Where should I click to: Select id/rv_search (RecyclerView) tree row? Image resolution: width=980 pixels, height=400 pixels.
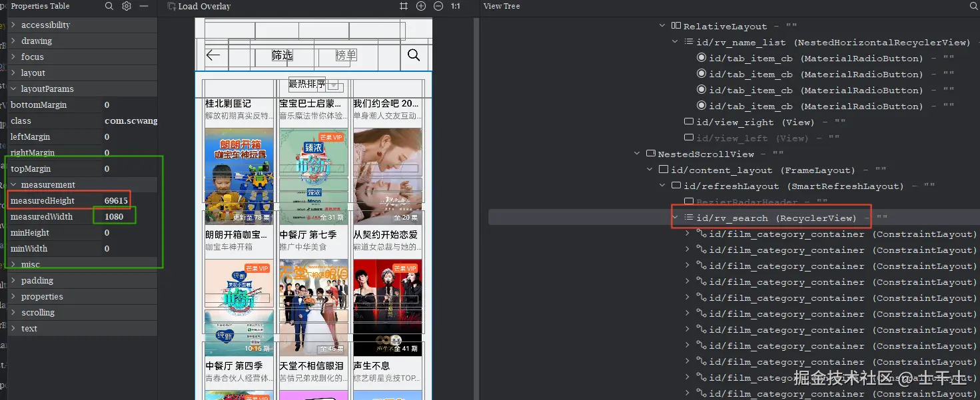coord(734,218)
